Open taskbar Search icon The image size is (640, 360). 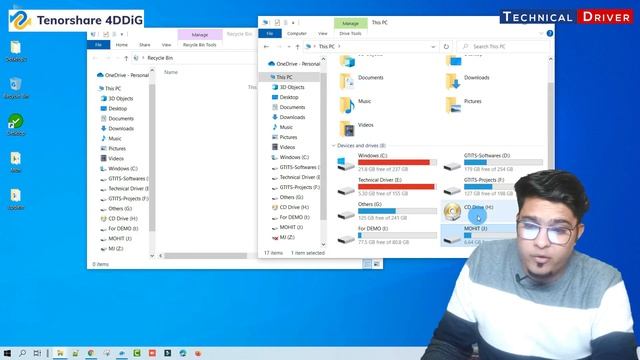[22, 353]
